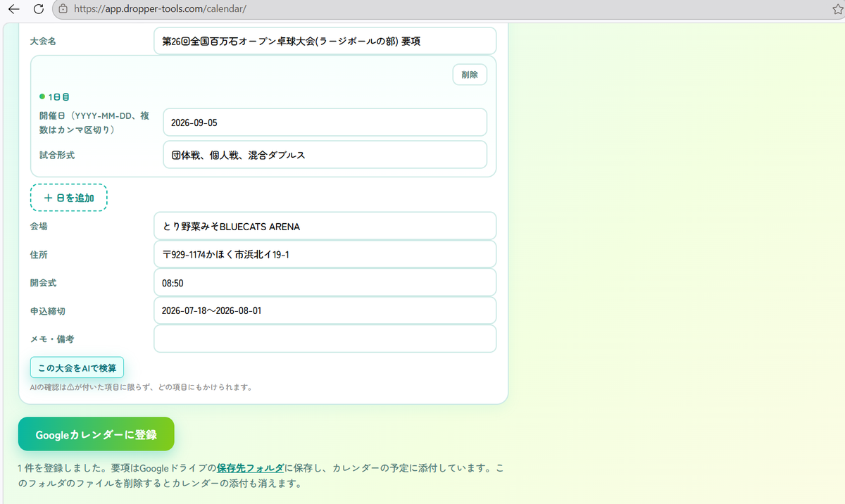Click この大会をAIで検算 verify button
This screenshot has width=845, height=504.
point(77,367)
